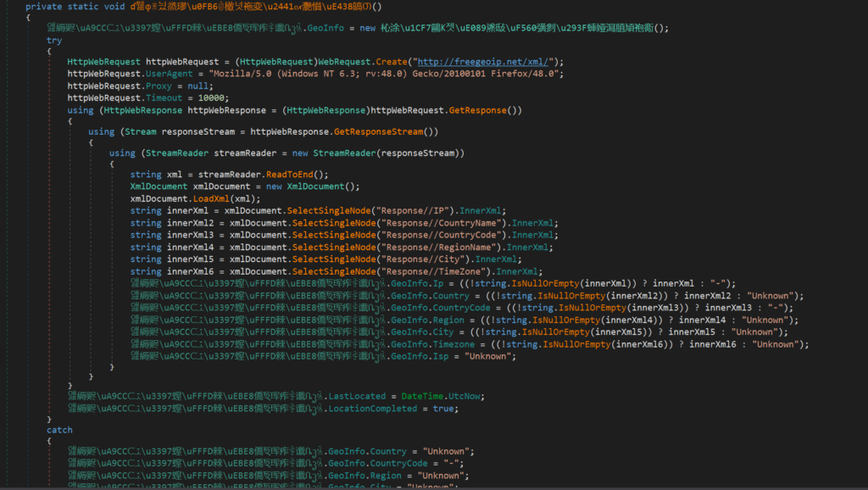Click the LastLocated member name
868x490 pixels.
click(x=357, y=397)
